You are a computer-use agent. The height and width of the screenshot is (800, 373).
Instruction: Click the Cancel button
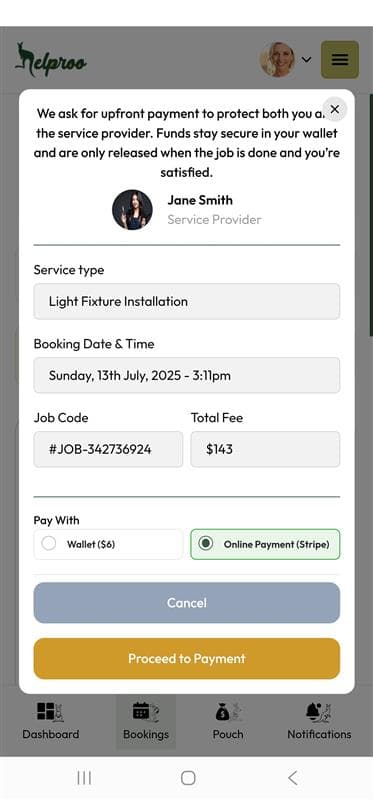(187, 603)
